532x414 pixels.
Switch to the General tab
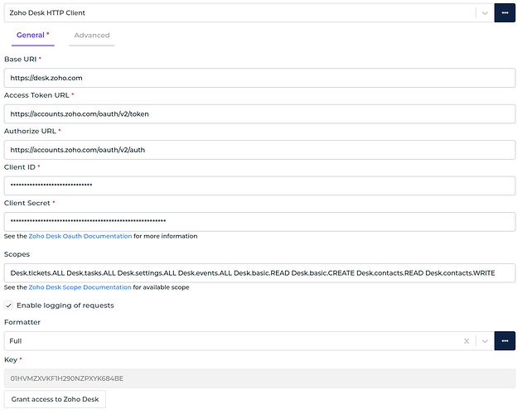click(x=33, y=36)
